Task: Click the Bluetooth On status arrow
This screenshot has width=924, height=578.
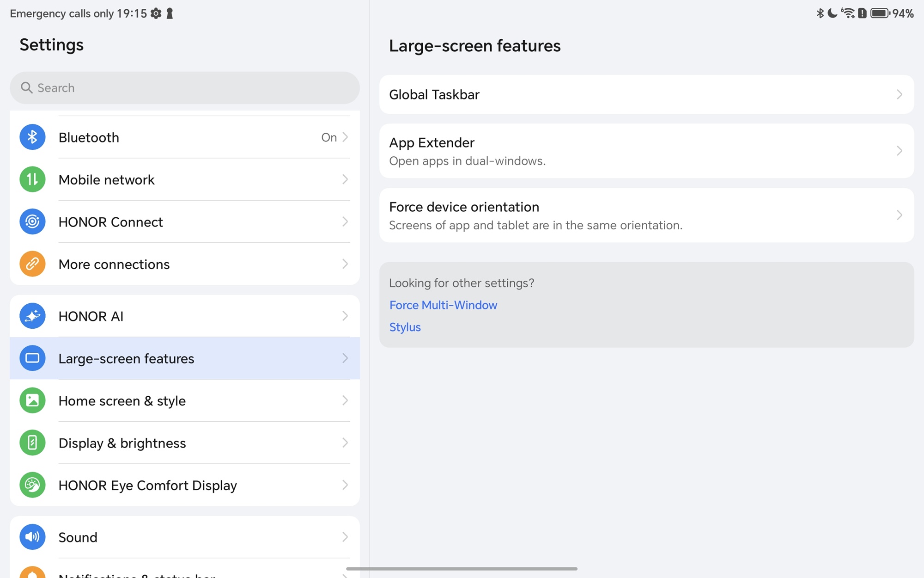Action: (x=345, y=137)
